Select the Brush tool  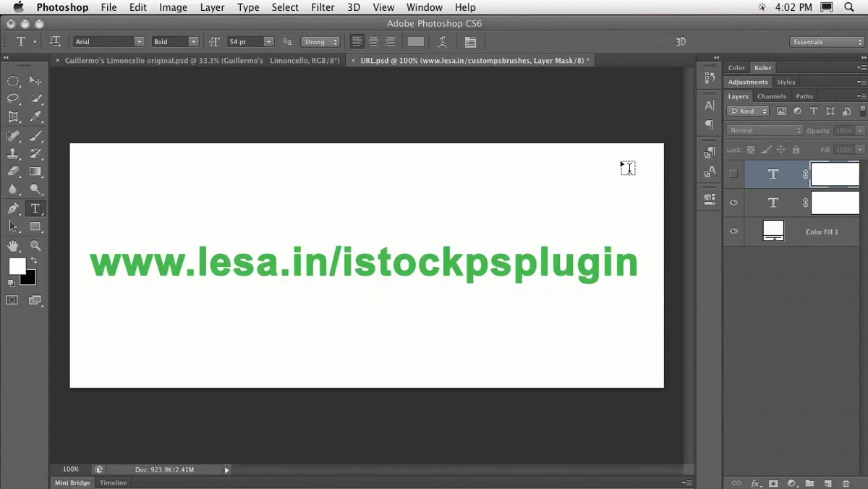click(x=35, y=136)
